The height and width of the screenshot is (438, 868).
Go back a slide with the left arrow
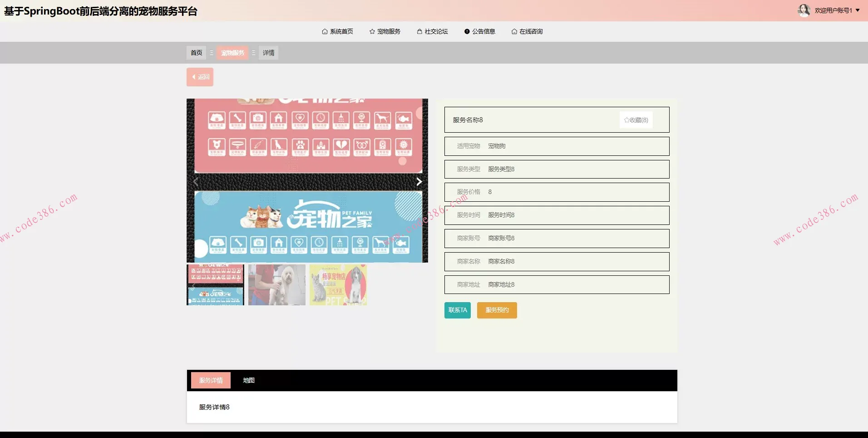pos(196,181)
